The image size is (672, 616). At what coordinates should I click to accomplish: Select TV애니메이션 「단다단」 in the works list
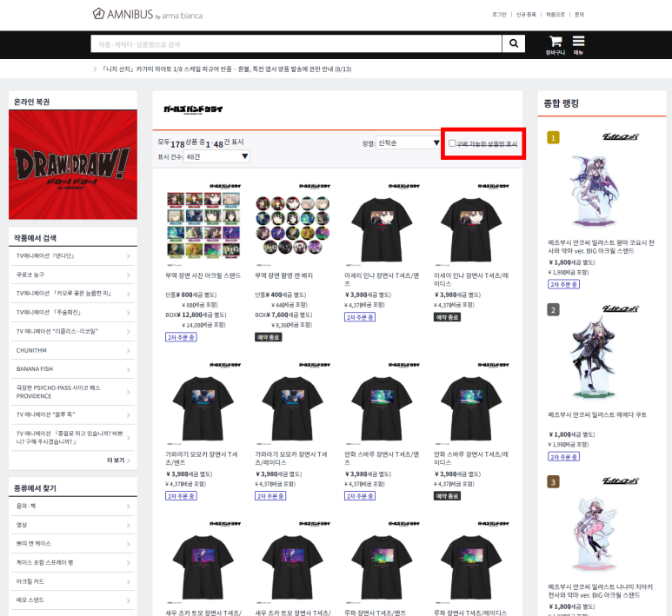[73, 255]
